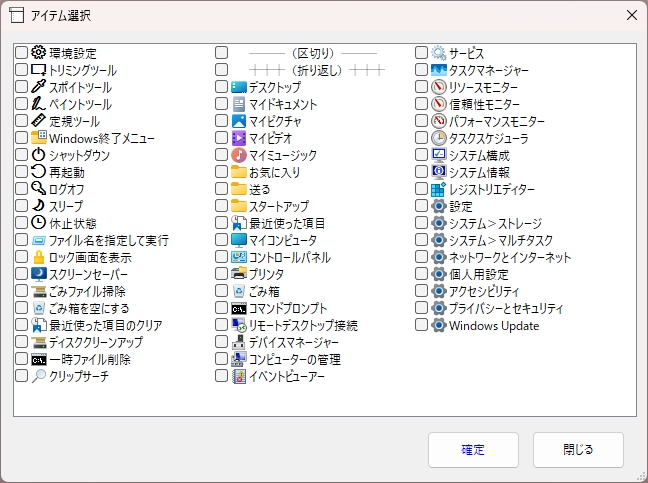Select the 最近使った項目のクリア label
This screenshot has height=483, width=648.
coord(106,325)
